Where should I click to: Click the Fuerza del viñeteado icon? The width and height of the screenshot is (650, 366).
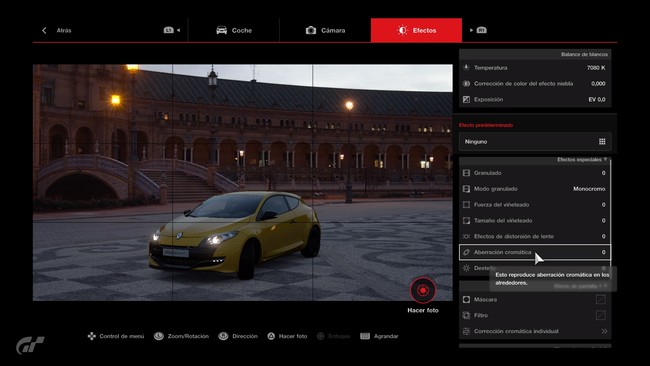pos(466,205)
